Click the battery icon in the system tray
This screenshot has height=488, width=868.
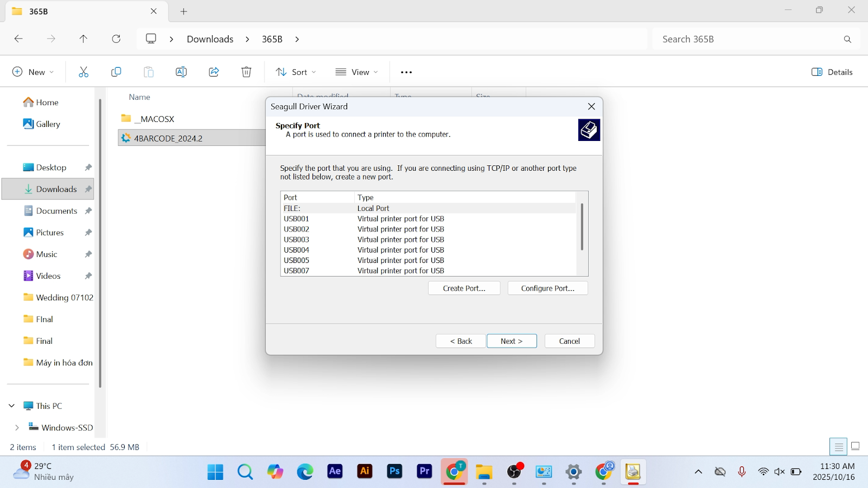pyautogui.click(x=796, y=472)
